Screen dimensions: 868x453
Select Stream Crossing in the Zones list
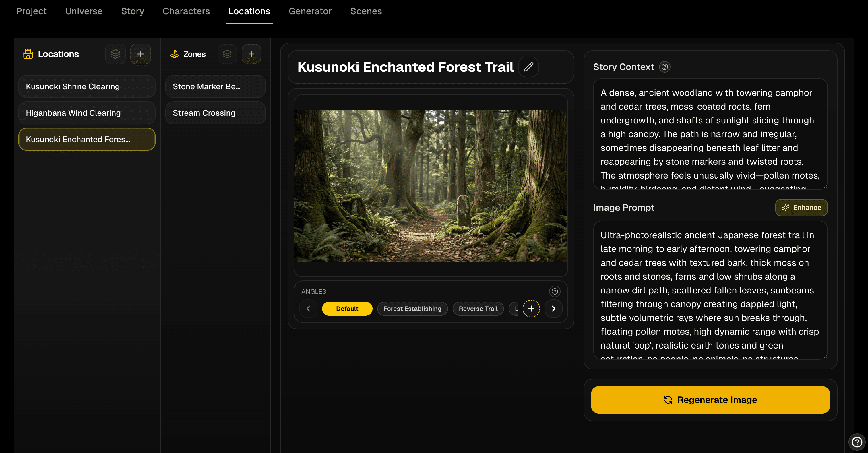click(215, 113)
